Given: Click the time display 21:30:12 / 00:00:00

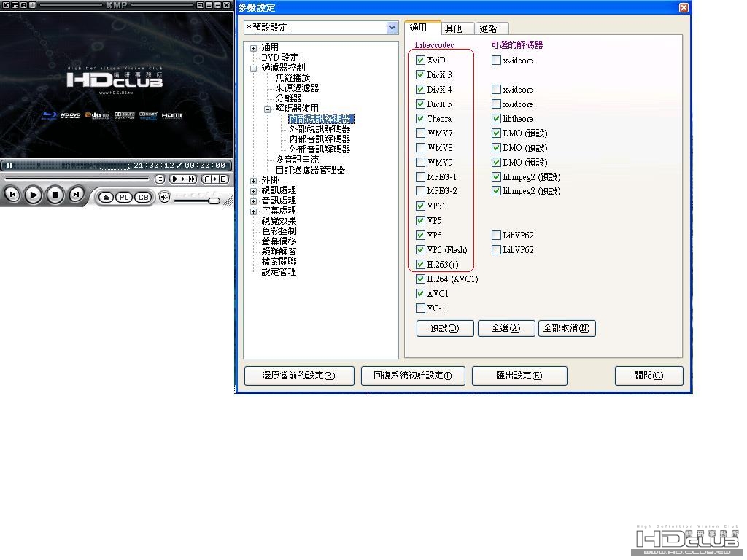Looking at the screenshot, I should click(x=179, y=166).
